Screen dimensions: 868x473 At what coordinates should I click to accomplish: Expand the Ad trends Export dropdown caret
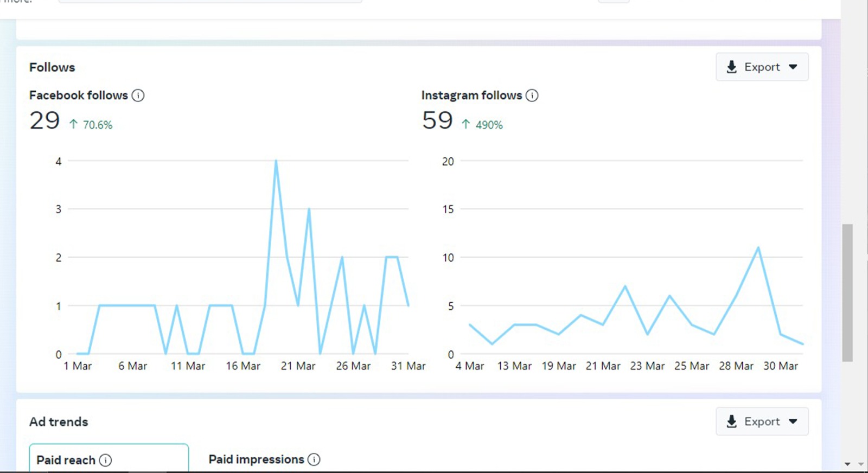[x=793, y=421]
